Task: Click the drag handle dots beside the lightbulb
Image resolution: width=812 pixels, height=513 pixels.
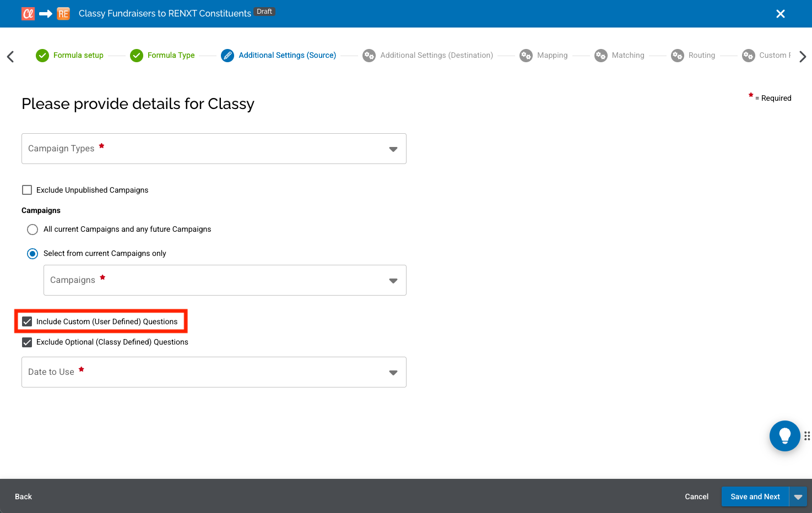Action: click(x=807, y=435)
